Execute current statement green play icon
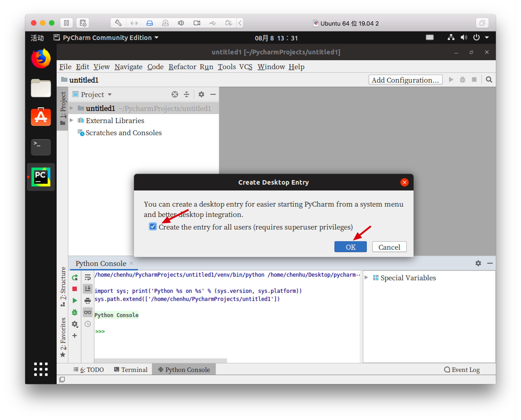 pyautogui.click(x=75, y=301)
